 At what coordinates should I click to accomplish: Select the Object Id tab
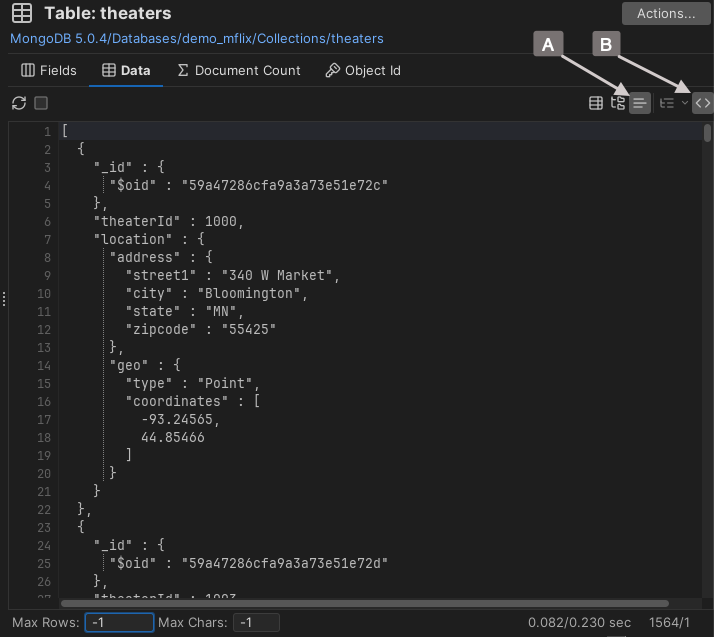tap(363, 71)
